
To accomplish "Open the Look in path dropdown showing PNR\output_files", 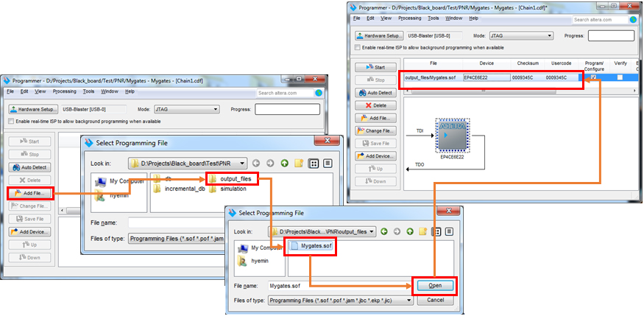I will 322,231.
